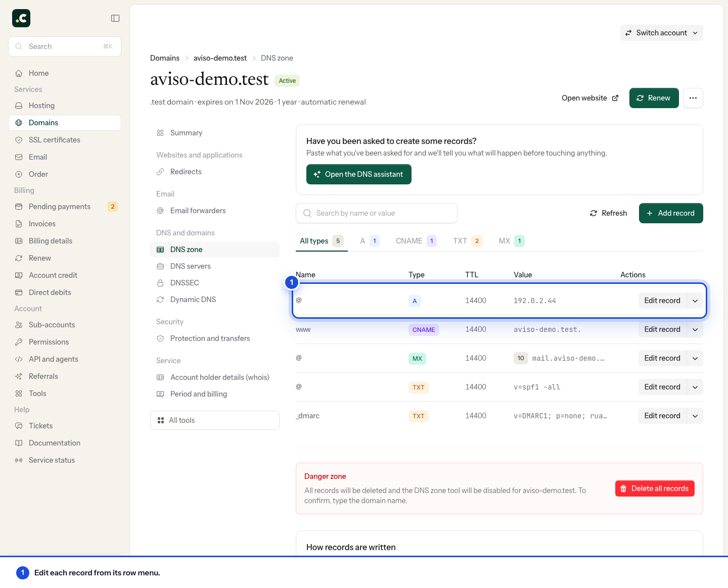The width and height of the screenshot is (728, 588).
Task: Click the Email envelope icon in sidebar
Action: point(19,157)
